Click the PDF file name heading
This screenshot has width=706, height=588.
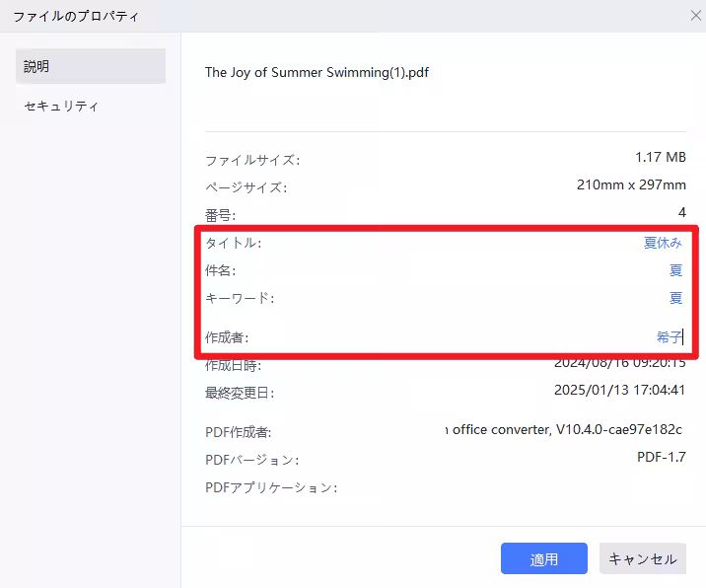[317, 72]
